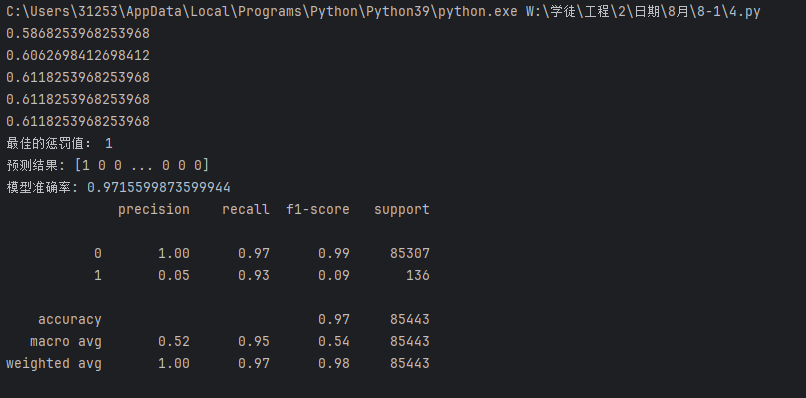Click class 0 f1-score value 0.99

click(x=334, y=254)
